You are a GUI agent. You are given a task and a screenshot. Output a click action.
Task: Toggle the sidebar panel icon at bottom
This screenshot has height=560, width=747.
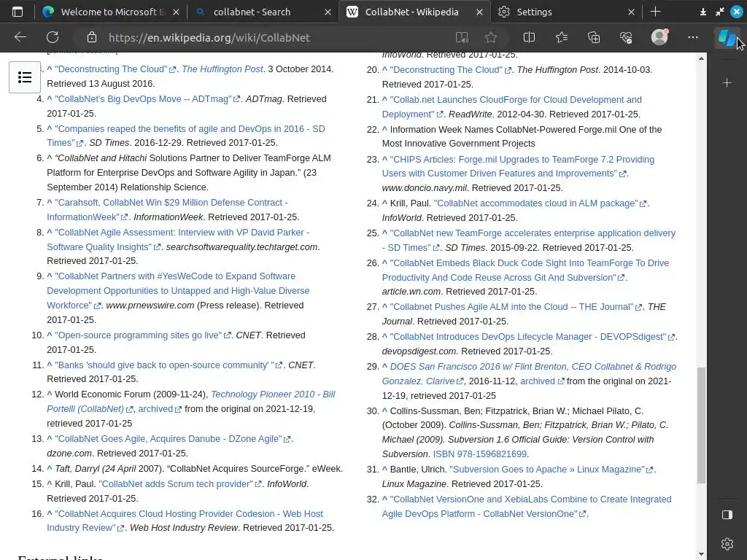pyautogui.click(x=727, y=514)
